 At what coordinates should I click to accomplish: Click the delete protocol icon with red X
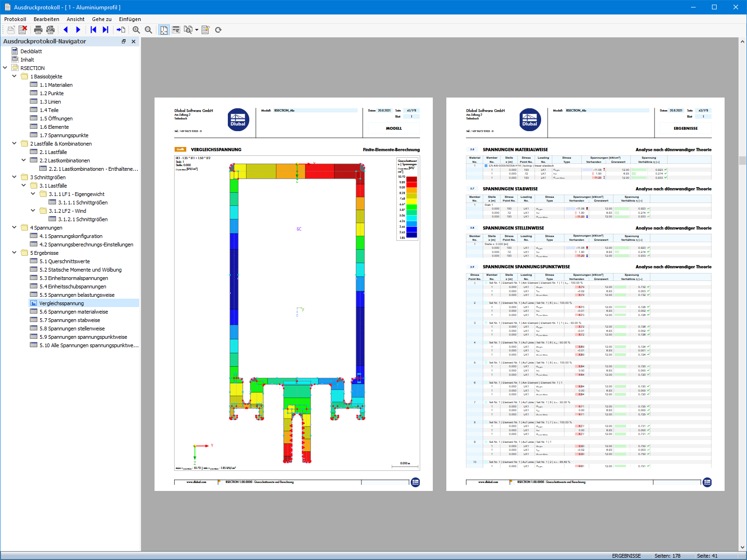point(22,30)
